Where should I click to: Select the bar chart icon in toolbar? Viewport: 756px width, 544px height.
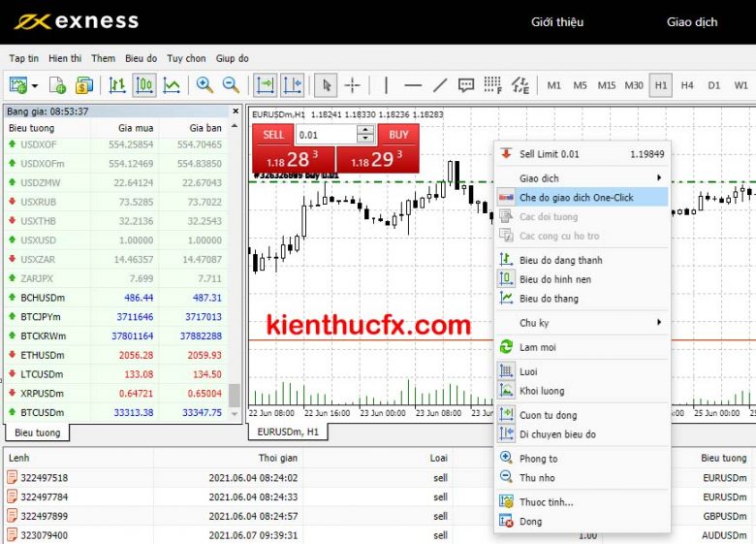coord(117,85)
